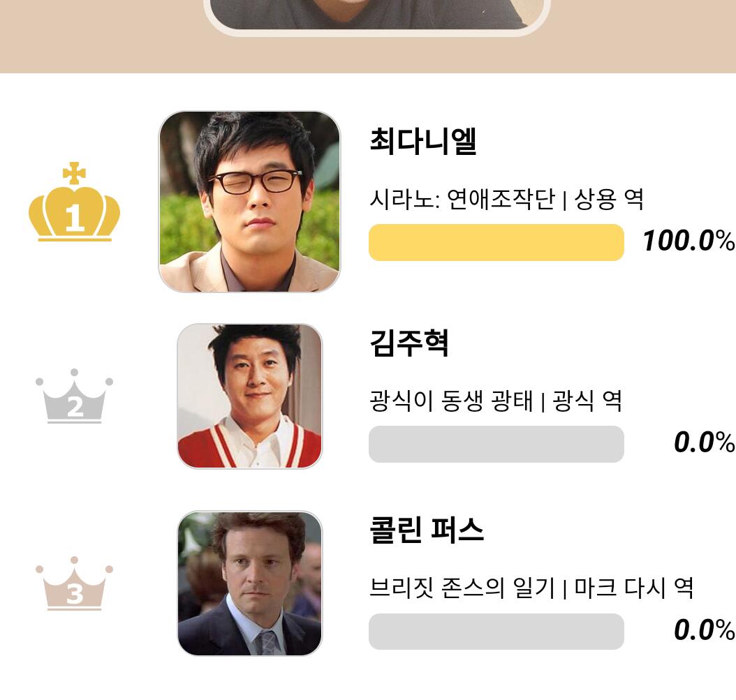
Task: Open the photo beside 김주혁
Action: coord(249,396)
